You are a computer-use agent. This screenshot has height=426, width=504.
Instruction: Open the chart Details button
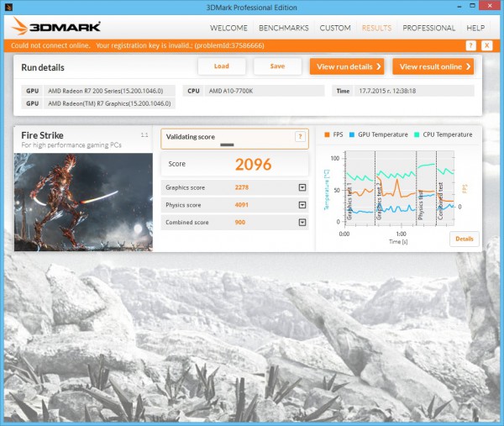click(465, 239)
